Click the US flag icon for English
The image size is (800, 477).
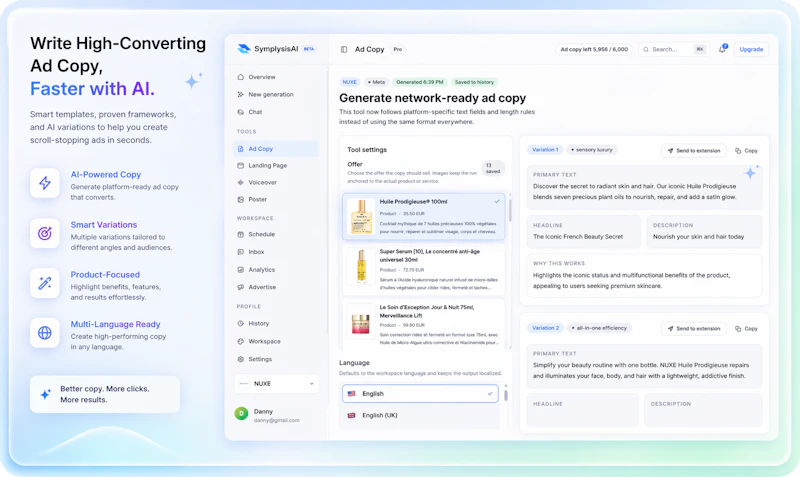coord(352,394)
